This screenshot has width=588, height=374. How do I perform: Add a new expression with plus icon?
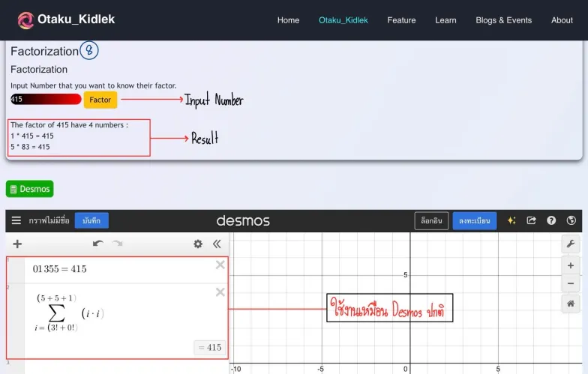click(x=17, y=244)
